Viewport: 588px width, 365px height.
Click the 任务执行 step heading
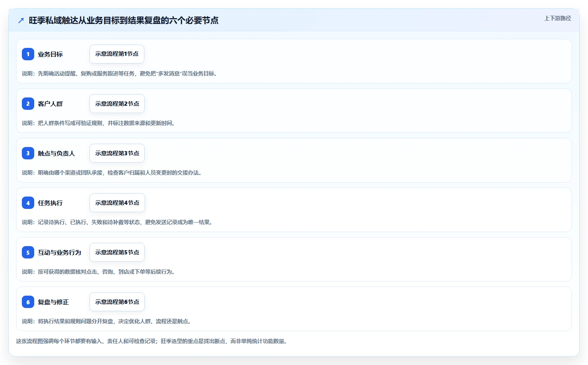pyautogui.click(x=50, y=203)
